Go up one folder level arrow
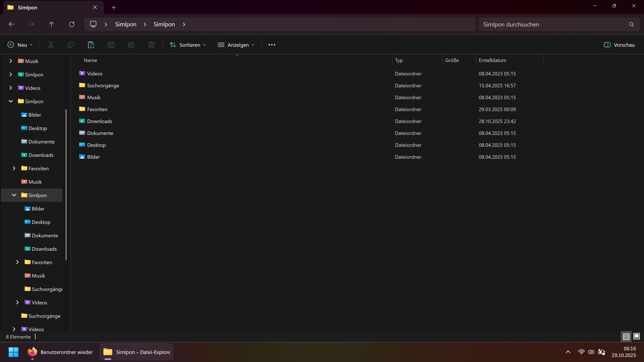Viewport: 644px width, 362px height. (x=51, y=24)
